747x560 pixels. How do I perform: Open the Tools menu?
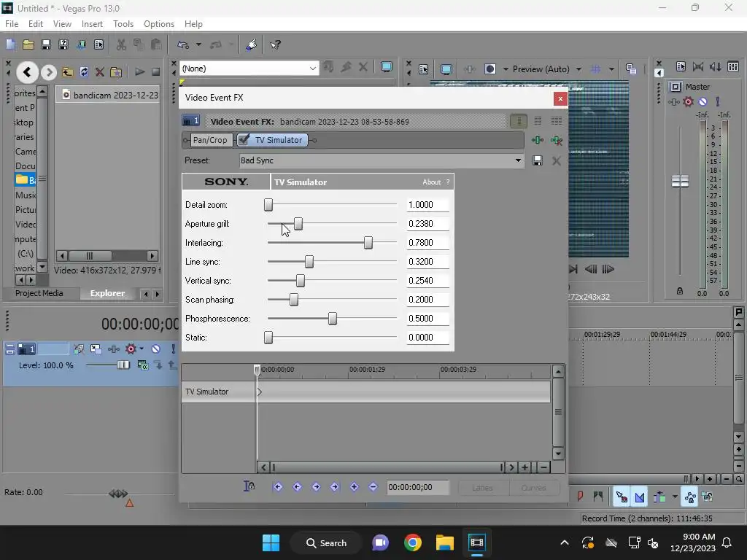coord(123,24)
